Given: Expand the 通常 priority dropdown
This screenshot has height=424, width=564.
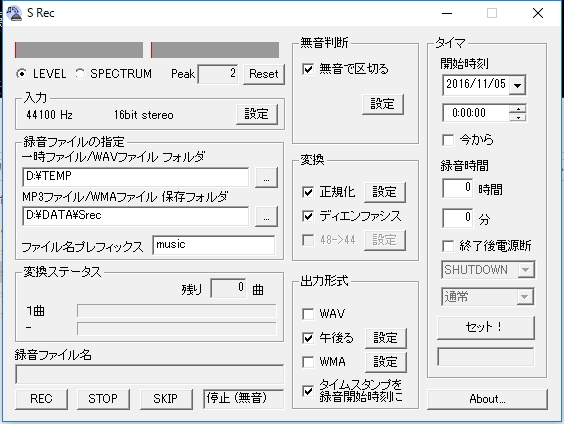Looking at the screenshot, I should tap(525, 297).
